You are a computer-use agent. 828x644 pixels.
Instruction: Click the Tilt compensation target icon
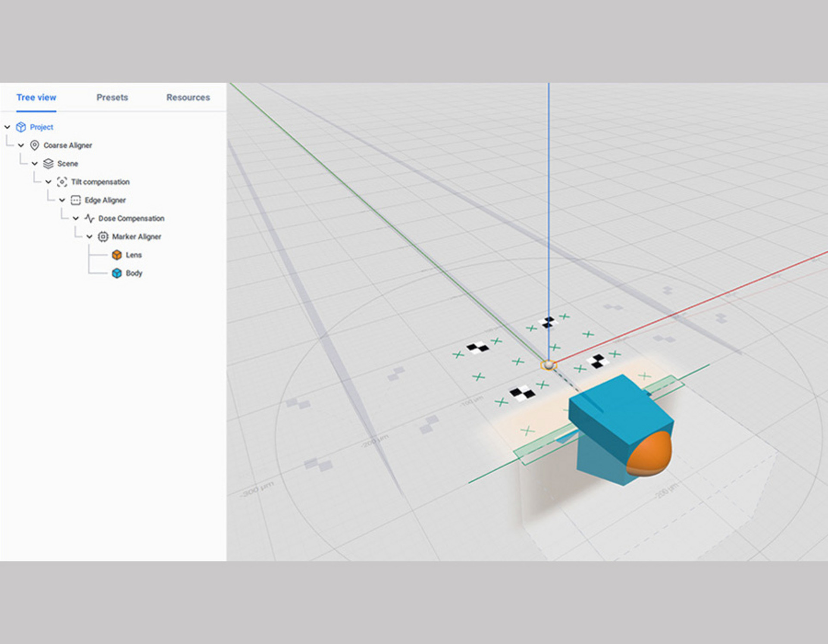pyautogui.click(x=62, y=182)
